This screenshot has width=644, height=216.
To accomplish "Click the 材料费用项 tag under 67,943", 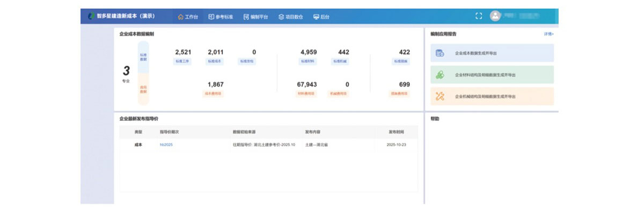I will tap(306, 93).
